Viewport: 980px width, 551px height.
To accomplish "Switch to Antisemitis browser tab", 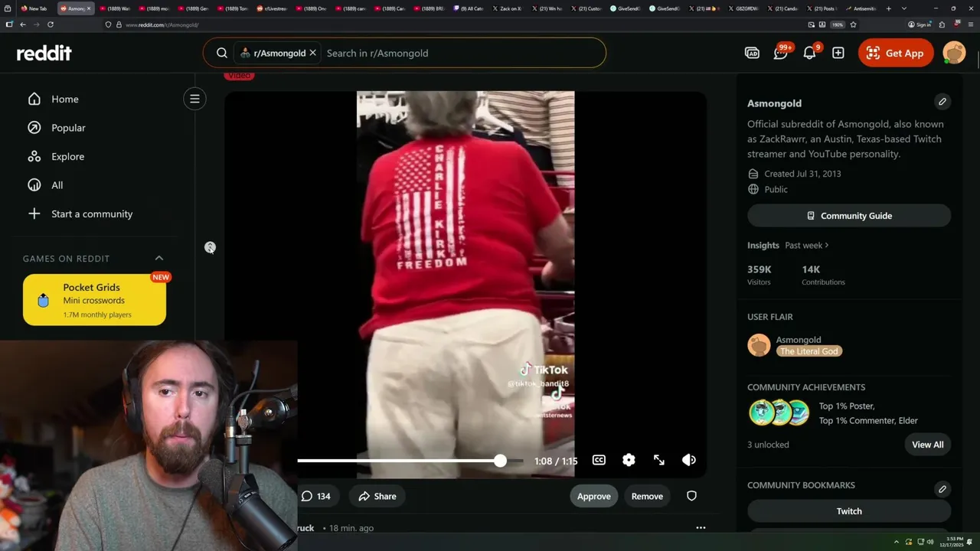I will tap(861, 8).
